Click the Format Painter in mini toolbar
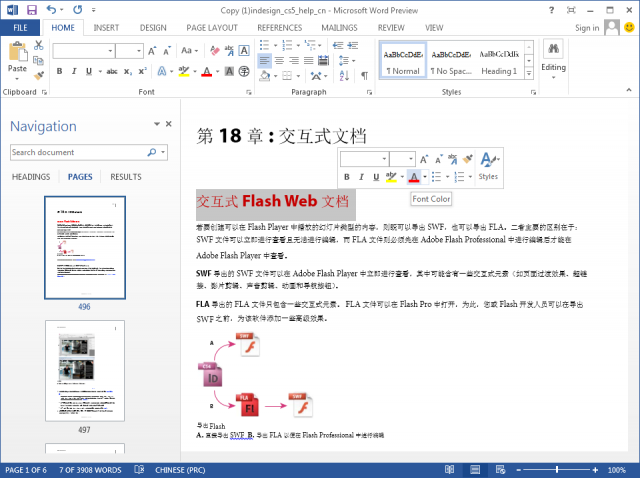Viewport: 640px width, 479px height. pyautogui.click(x=467, y=158)
